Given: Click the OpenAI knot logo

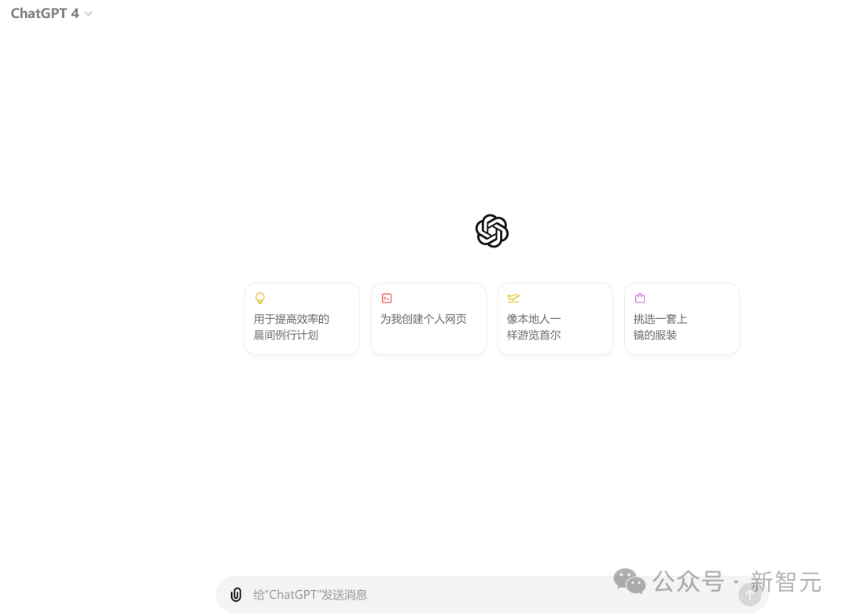Looking at the screenshot, I should [x=491, y=231].
